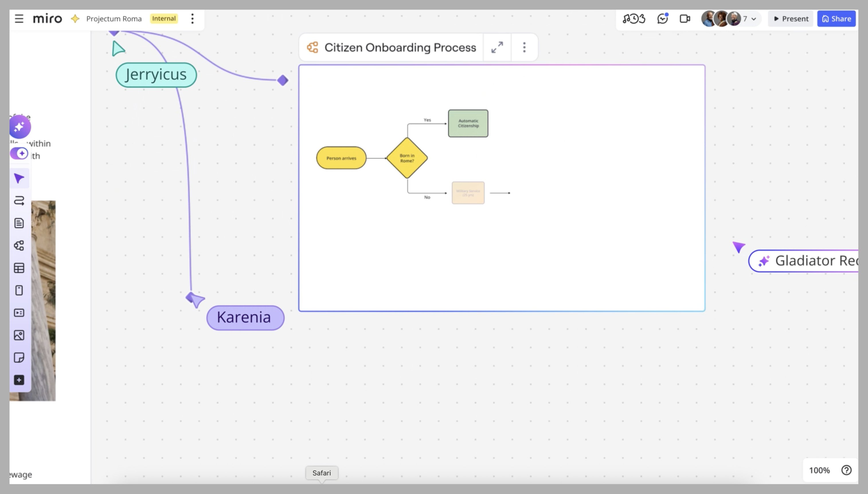The height and width of the screenshot is (494, 868).
Task: Select the cursor select tool
Action: 19,179
